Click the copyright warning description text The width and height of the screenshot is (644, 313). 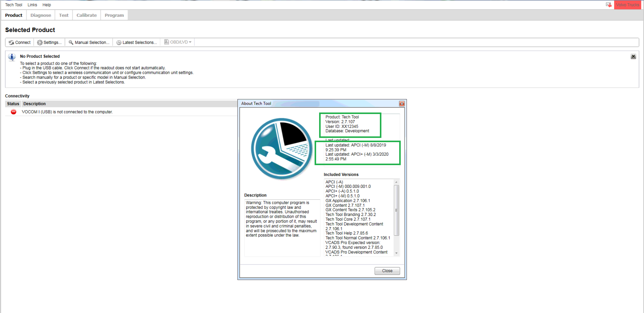pyautogui.click(x=281, y=219)
